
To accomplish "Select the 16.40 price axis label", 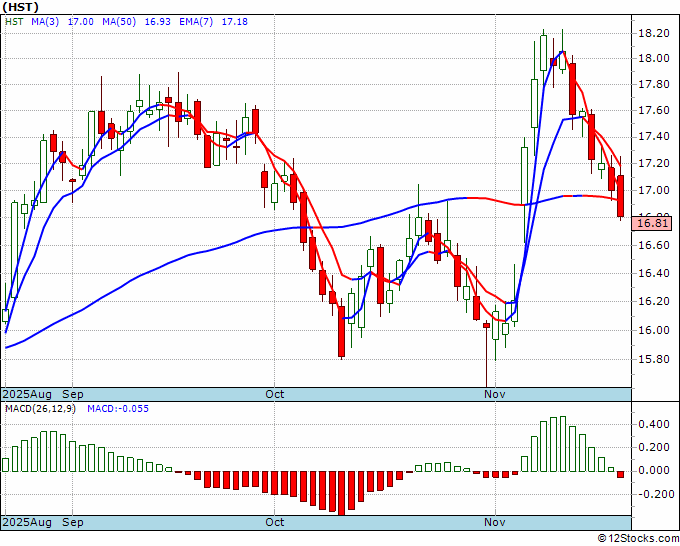I will tap(654, 273).
